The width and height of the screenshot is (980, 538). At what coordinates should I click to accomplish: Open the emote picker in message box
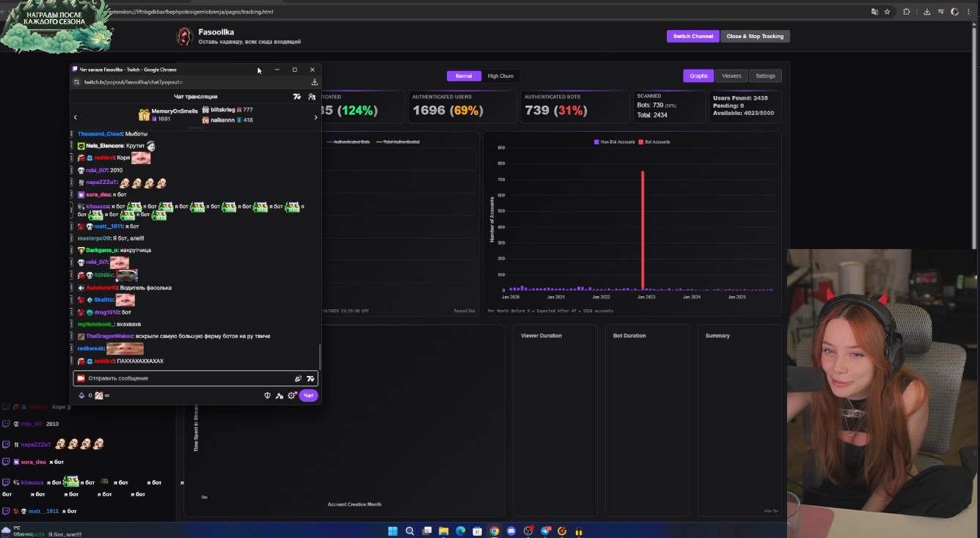pyautogui.click(x=298, y=379)
